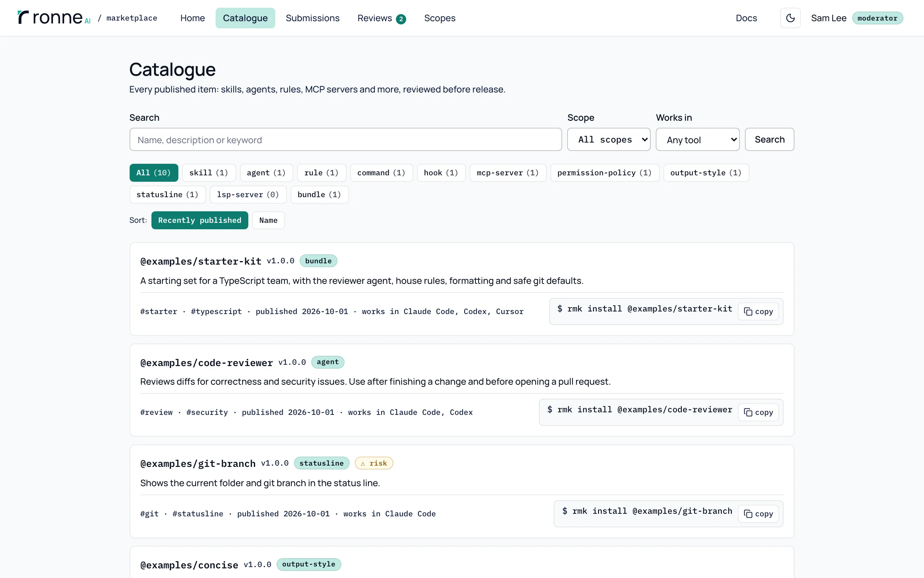924x578 pixels.
Task: Filter by statusline (1)
Action: pos(167,195)
